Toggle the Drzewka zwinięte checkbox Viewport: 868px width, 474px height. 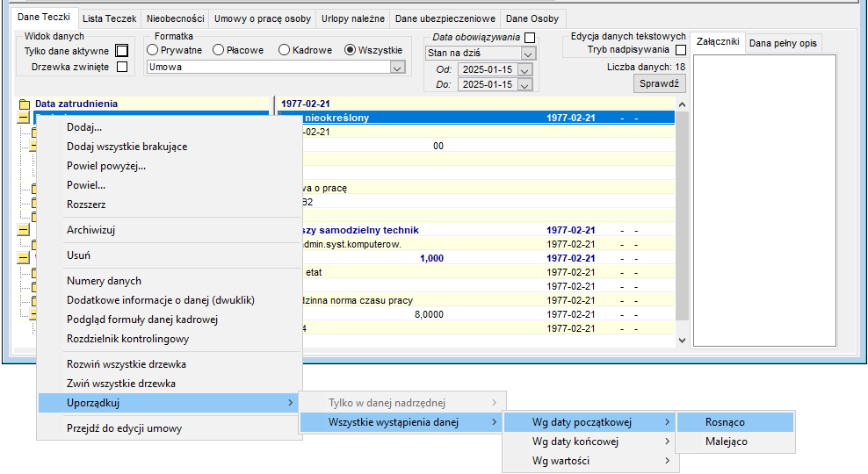pos(122,67)
